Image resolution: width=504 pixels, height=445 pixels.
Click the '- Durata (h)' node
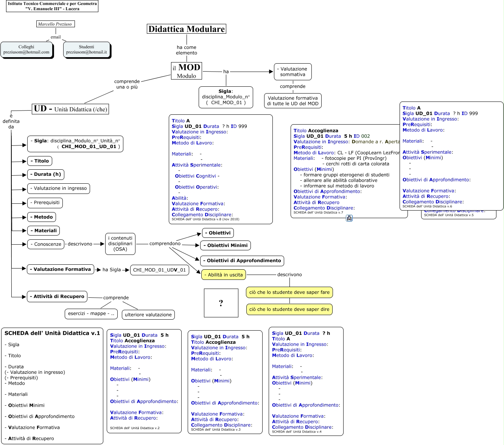tap(45, 174)
